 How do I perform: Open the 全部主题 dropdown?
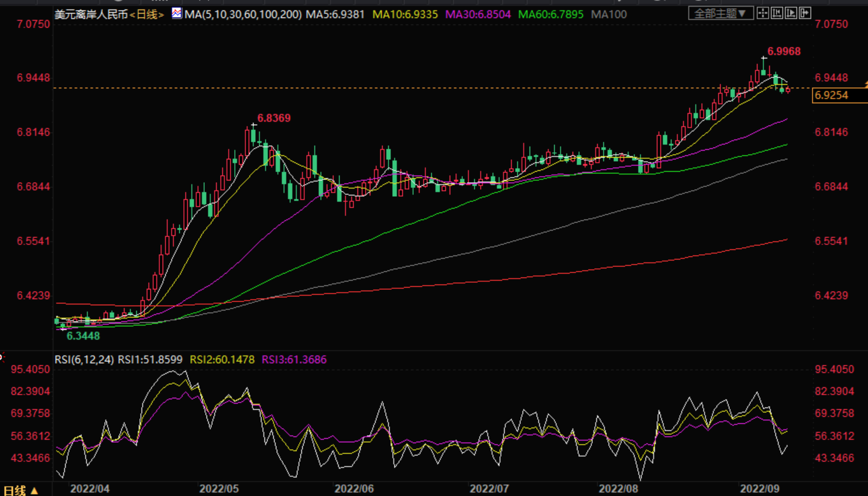(720, 13)
